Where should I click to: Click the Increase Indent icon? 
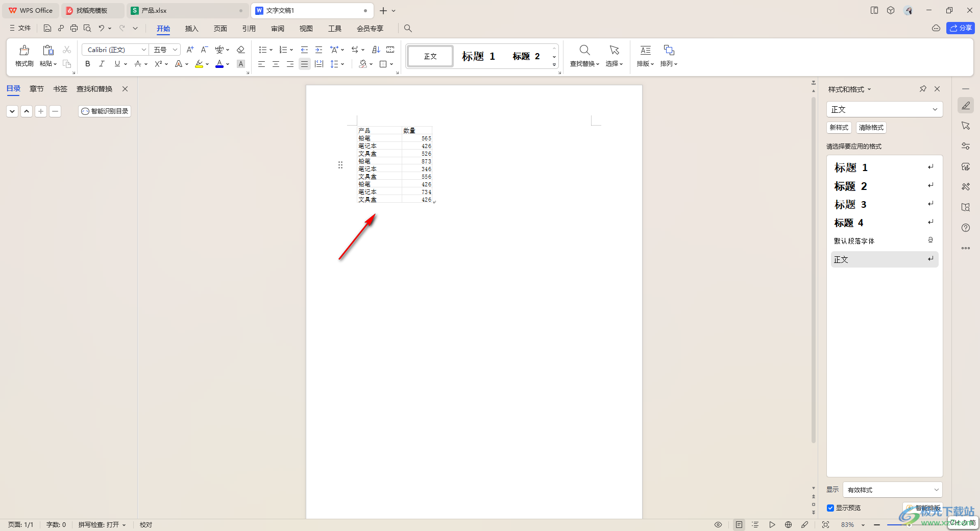coord(318,50)
